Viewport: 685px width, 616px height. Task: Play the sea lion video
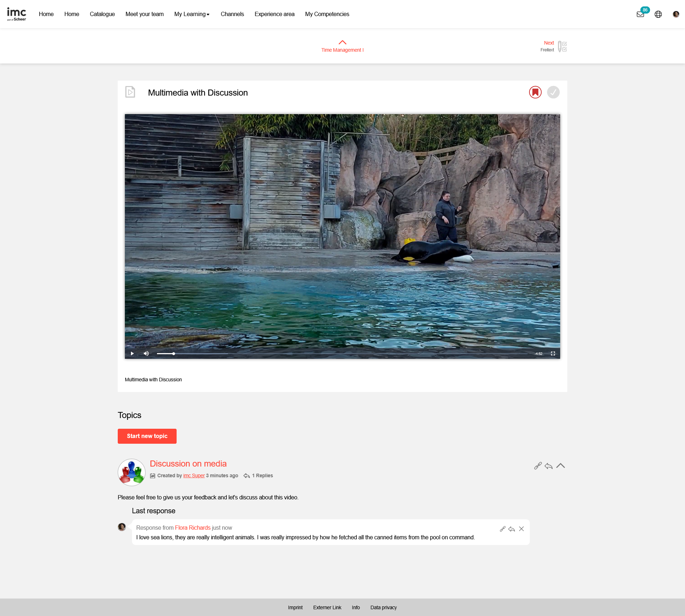132,353
